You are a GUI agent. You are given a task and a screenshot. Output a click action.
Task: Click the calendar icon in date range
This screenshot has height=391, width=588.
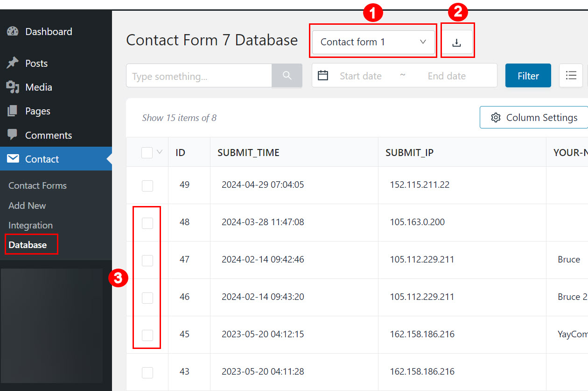click(323, 76)
